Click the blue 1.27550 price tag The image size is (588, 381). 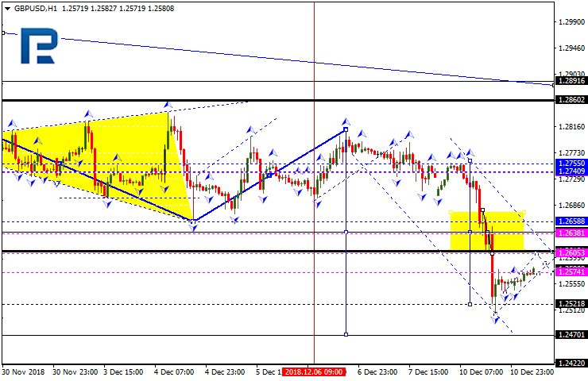coord(571,163)
